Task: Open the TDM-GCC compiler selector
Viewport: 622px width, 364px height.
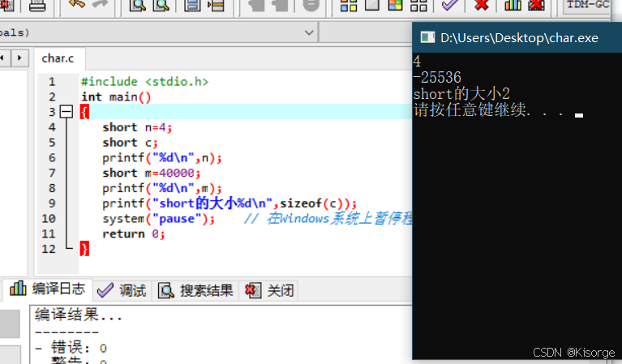Action: (588, 5)
